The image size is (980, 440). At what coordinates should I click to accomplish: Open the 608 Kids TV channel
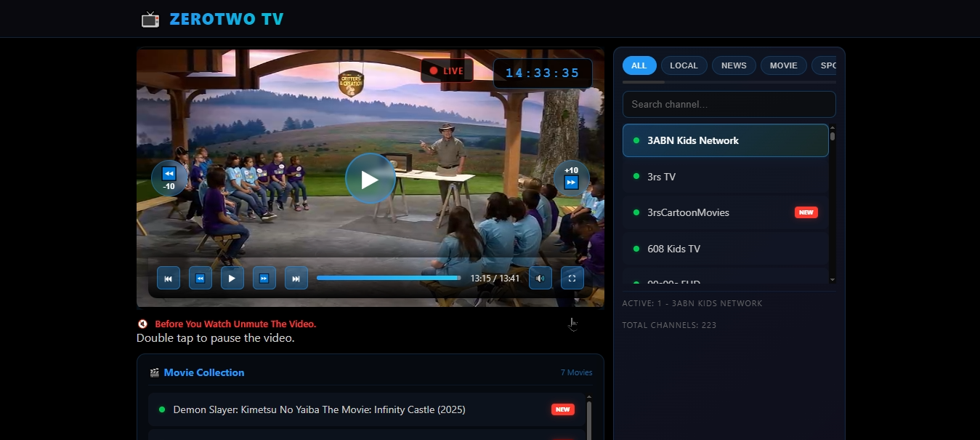click(x=726, y=249)
